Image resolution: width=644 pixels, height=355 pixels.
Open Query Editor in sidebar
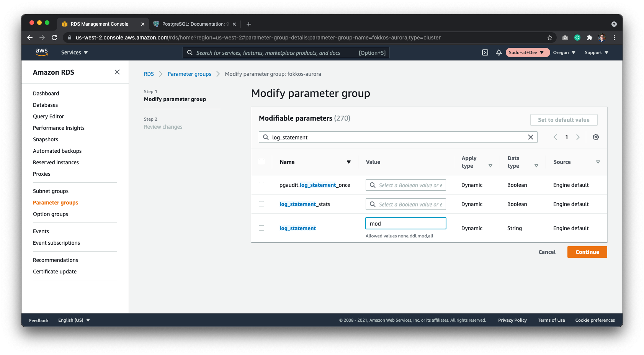tap(48, 116)
